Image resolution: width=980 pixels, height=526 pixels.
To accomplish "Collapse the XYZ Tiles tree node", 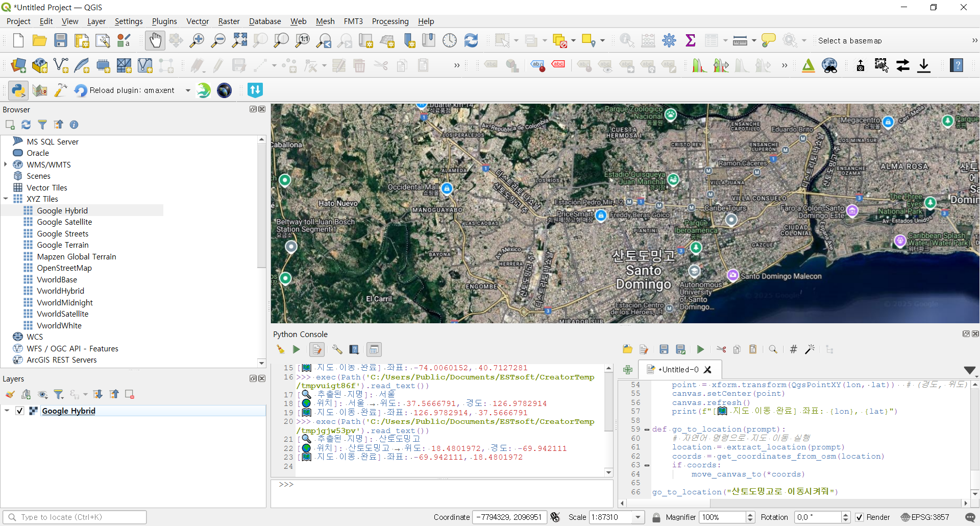I will [x=6, y=199].
